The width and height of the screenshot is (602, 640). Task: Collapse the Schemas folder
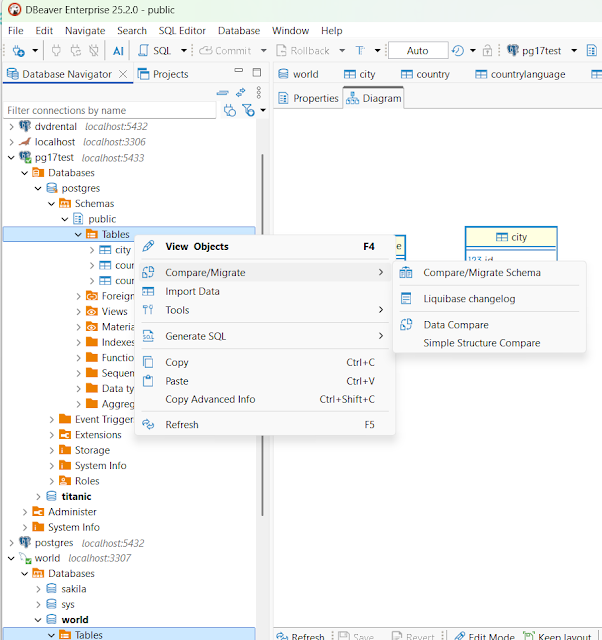[52, 204]
